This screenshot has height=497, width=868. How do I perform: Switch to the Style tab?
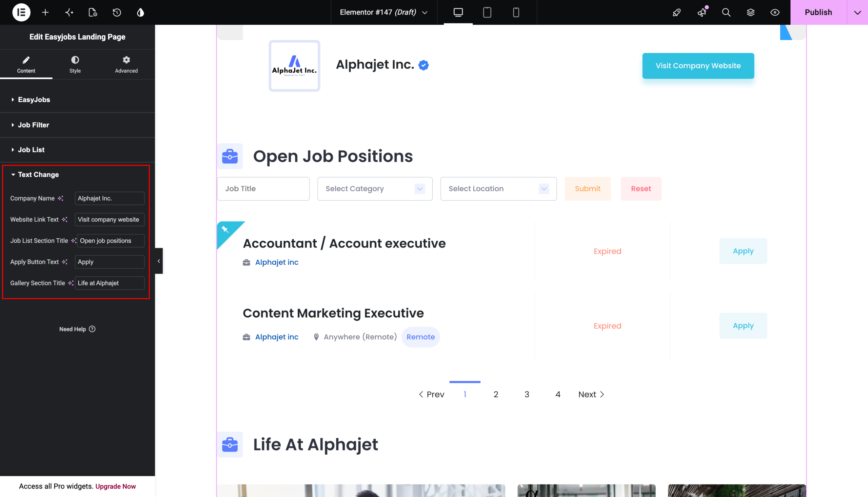click(75, 64)
